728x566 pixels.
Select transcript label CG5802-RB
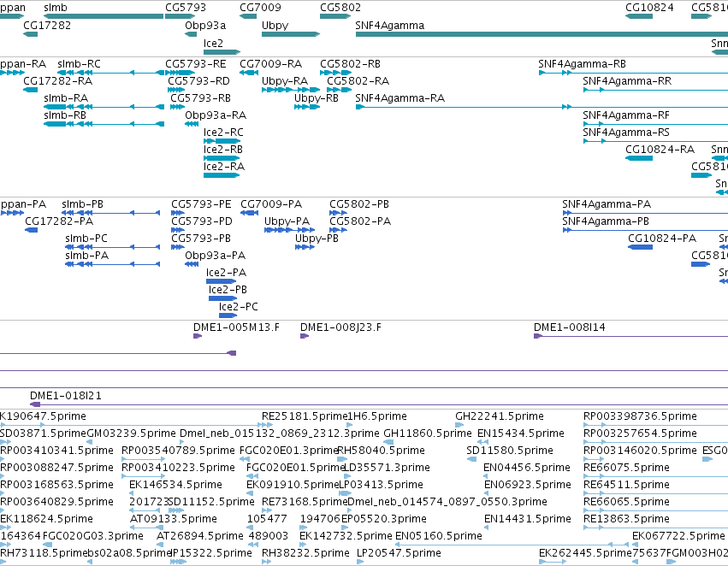[x=350, y=64]
